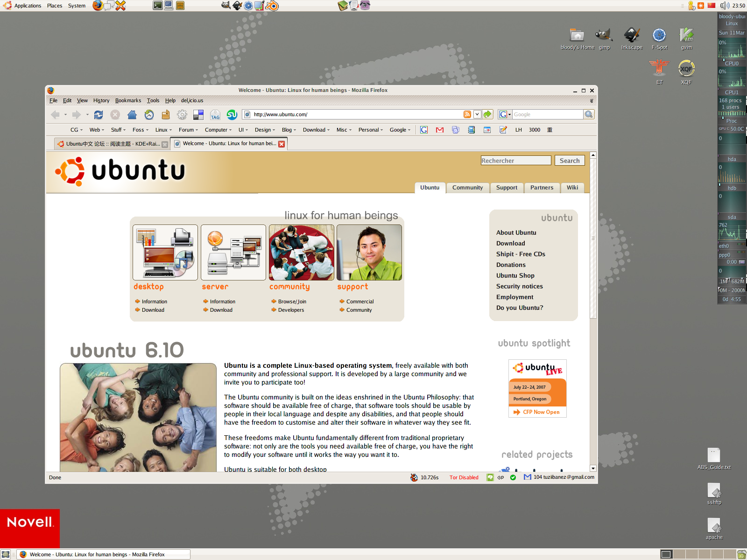This screenshot has width=747, height=560.
Task: Open the History menu
Action: [101, 100]
